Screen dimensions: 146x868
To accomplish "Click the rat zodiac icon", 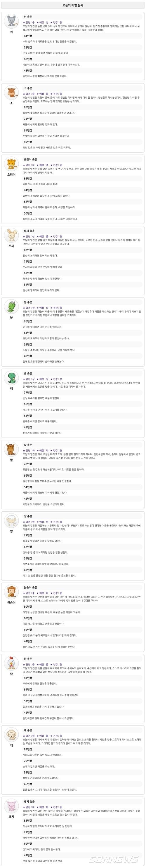I will [11, 21].
